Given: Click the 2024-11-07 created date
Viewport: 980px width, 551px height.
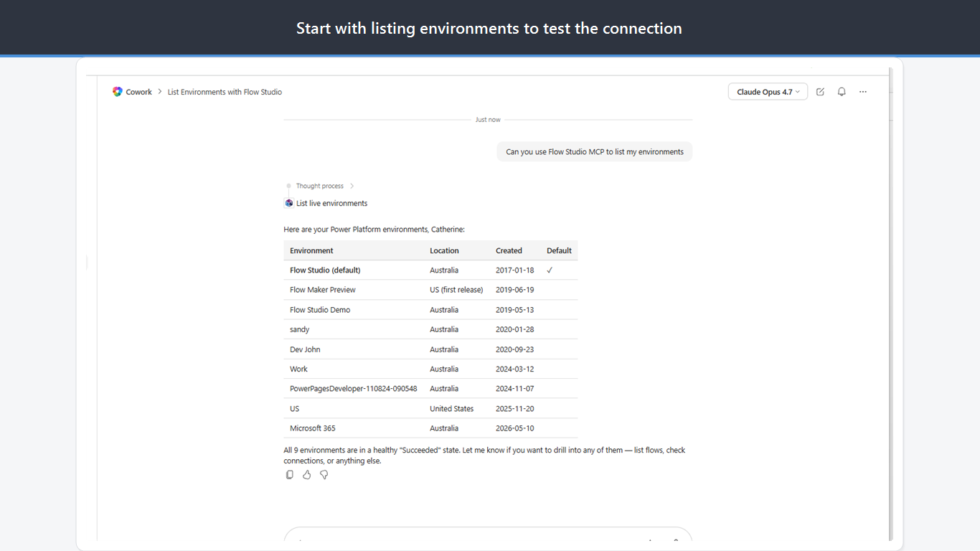Looking at the screenshot, I should click(x=515, y=388).
